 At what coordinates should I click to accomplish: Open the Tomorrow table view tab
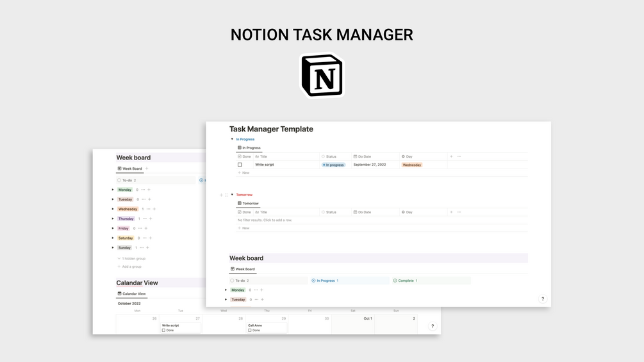[248, 203]
